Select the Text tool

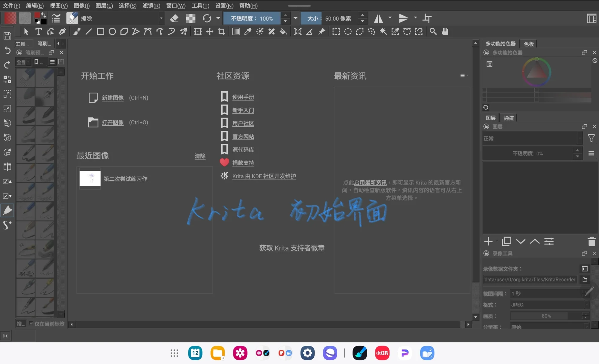coord(39,32)
